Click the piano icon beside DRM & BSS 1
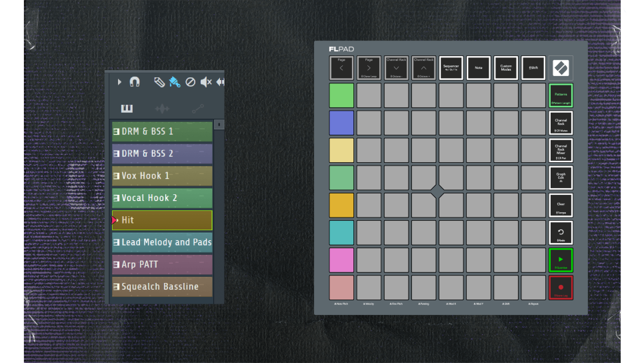This screenshot has height=363, width=644. point(116,131)
